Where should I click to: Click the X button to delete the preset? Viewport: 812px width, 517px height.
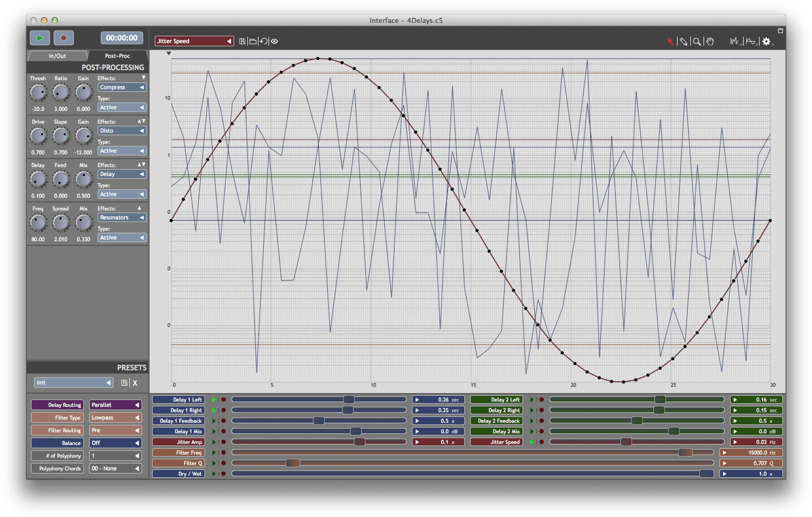coord(135,383)
